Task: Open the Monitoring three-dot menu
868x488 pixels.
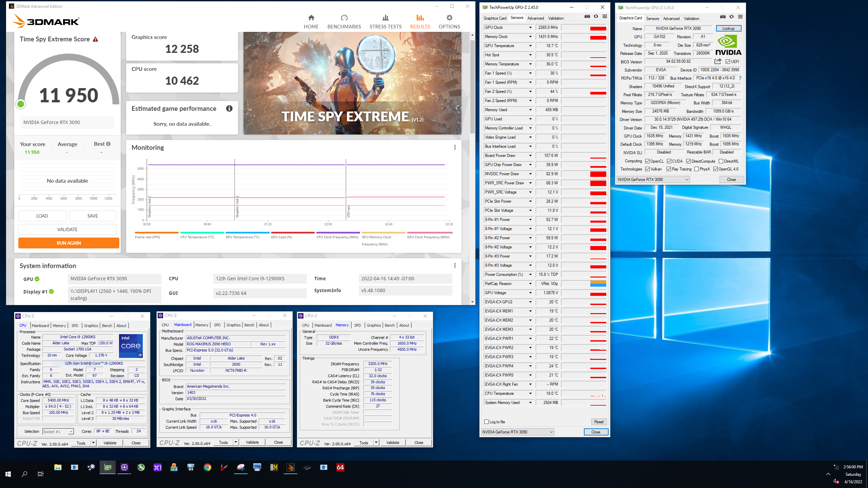Action: [455, 147]
